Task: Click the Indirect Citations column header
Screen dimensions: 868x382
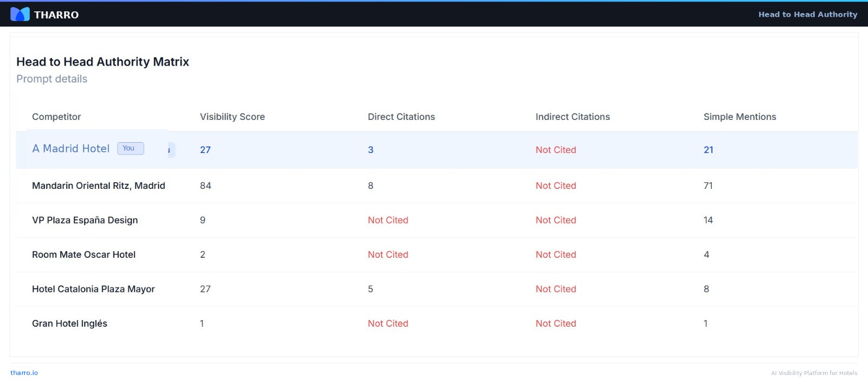Action: click(x=572, y=117)
